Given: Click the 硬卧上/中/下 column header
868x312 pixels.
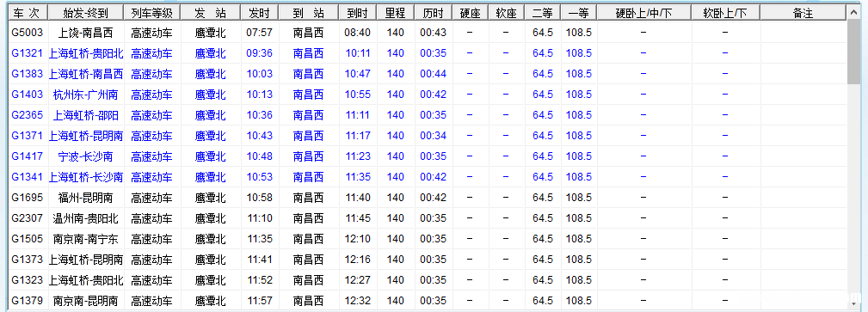Looking at the screenshot, I should click(643, 13).
